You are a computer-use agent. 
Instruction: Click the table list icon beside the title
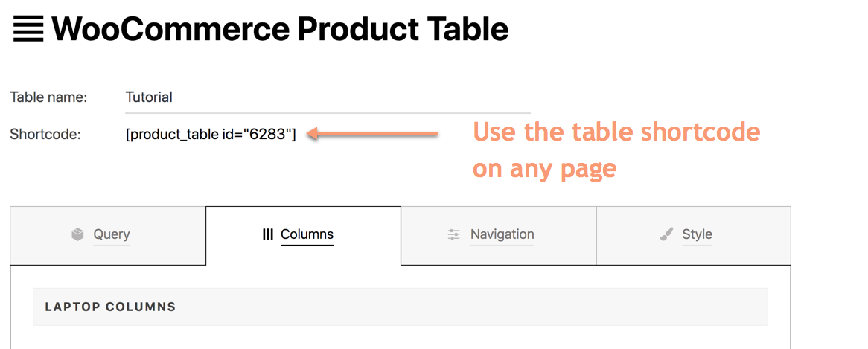(x=28, y=30)
